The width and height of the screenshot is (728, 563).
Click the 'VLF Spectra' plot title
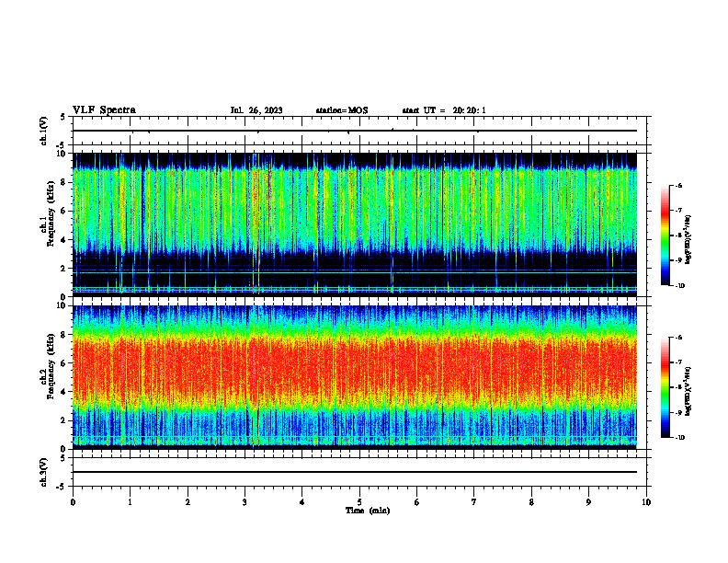pos(104,110)
